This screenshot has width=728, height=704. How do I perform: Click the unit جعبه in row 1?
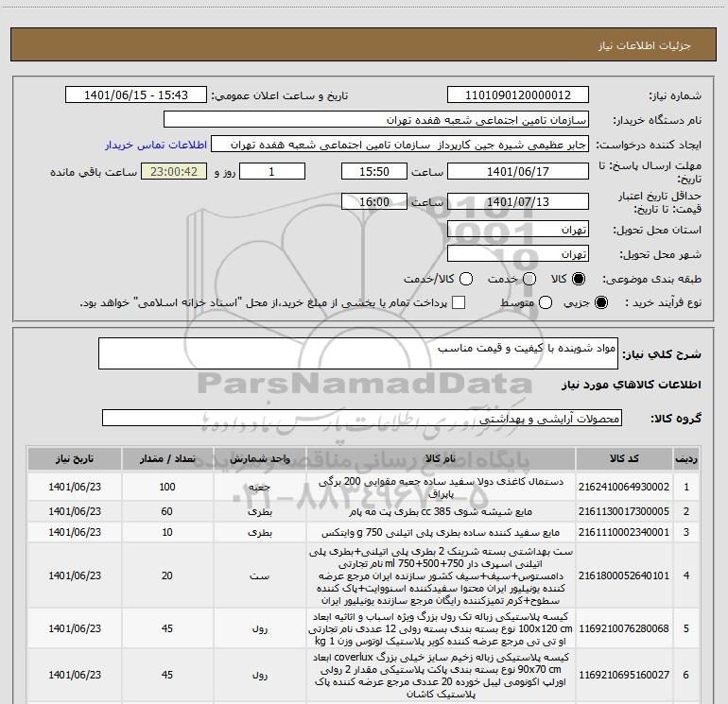coord(260,487)
